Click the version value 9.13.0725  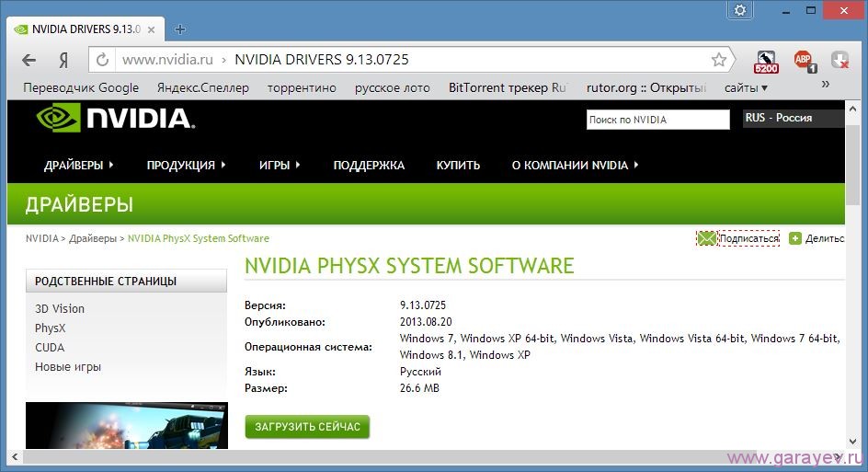422,305
